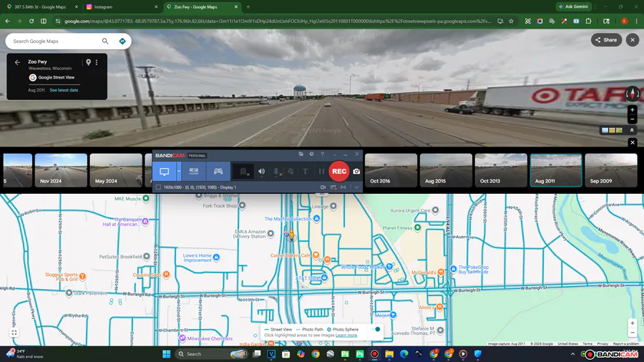Open a new browser tab

click(x=248, y=7)
